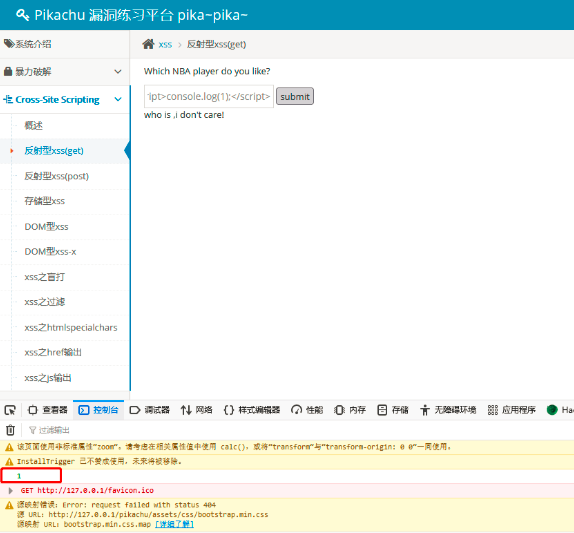Open the 无障碍环境 accessibility tab
This screenshot has height=533, width=574.
(448, 410)
